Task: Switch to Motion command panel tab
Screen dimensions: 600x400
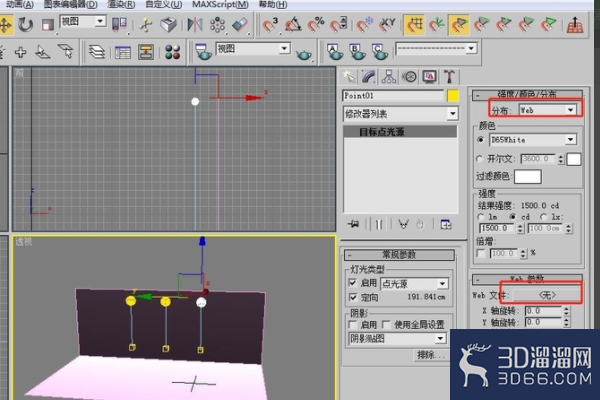Action: 409,77
